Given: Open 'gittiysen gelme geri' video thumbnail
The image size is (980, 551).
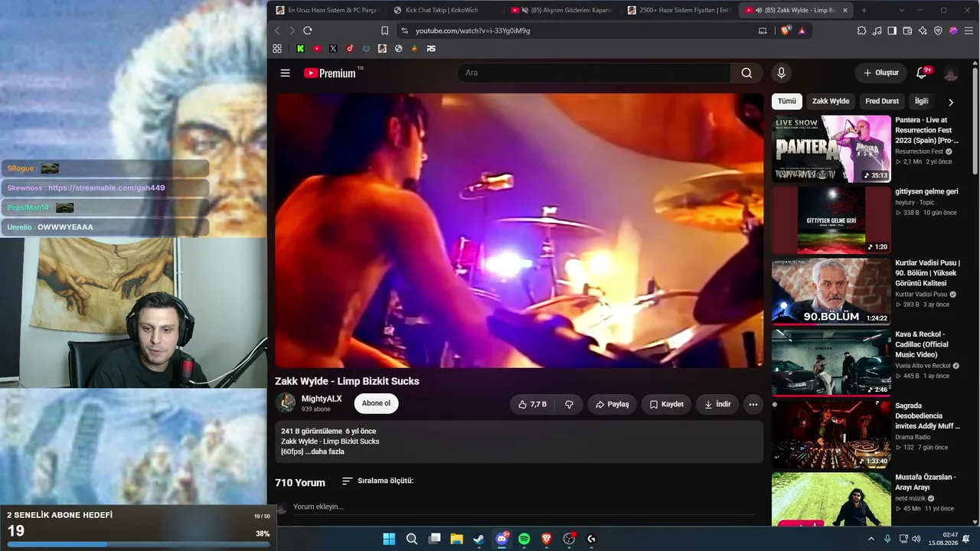Looking at the screenshot, I should pos(831,220).
